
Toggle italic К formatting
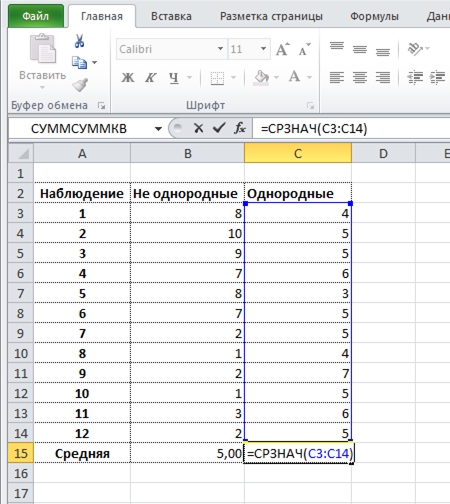150,78
